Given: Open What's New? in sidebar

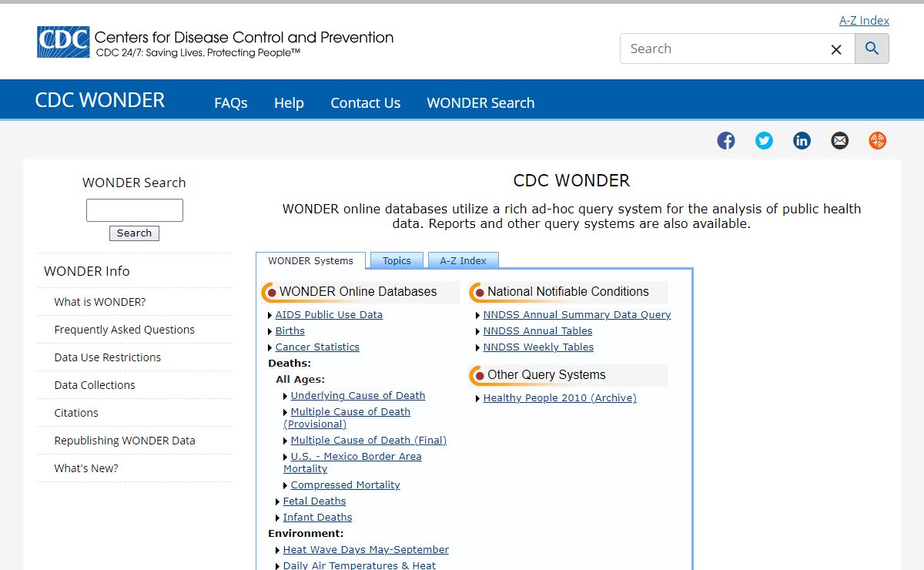Looking at the screenshot, I should click(86, 468).
